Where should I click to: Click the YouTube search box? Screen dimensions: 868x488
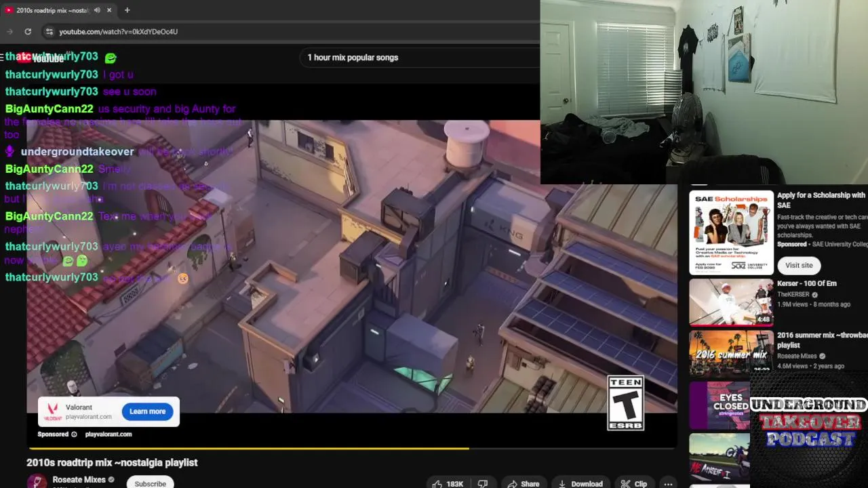419,58
